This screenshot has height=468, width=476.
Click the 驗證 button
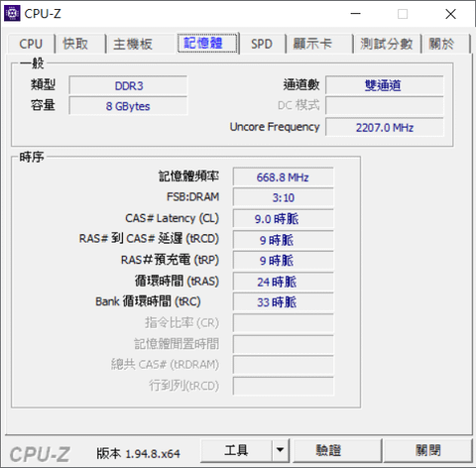point(336,450)
